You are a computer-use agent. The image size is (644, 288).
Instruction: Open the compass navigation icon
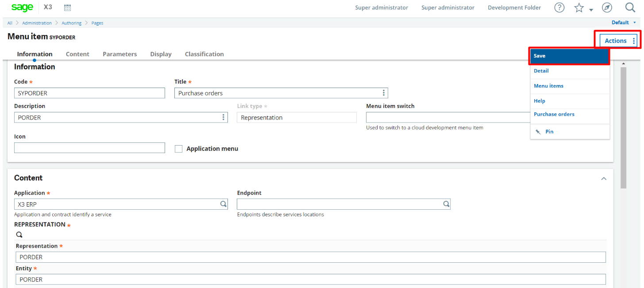click(x=606, y=7)
